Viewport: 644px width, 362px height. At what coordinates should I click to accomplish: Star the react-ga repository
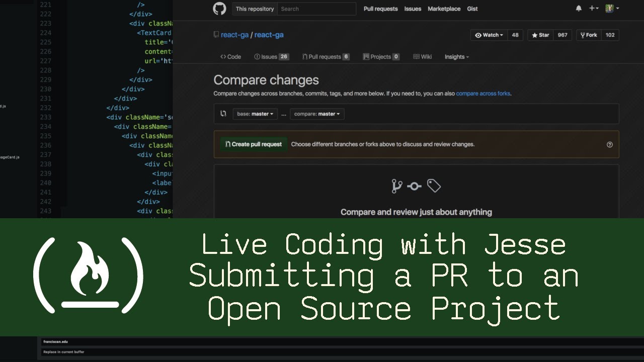541,35
